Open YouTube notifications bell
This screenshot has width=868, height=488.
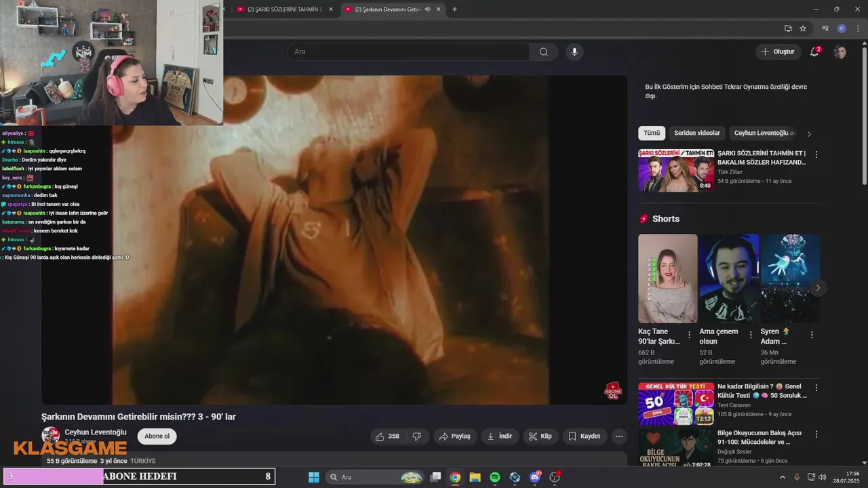[814, 52]
